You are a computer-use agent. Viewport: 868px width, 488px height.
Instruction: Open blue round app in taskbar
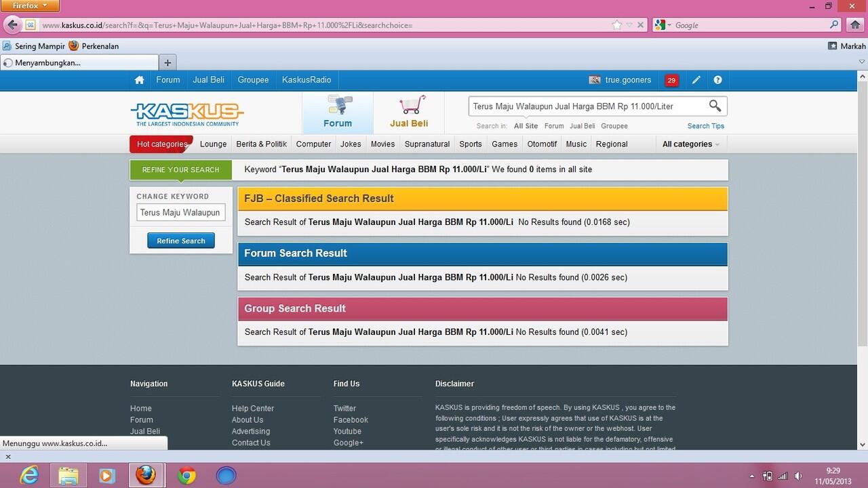(x=226, y=475)
